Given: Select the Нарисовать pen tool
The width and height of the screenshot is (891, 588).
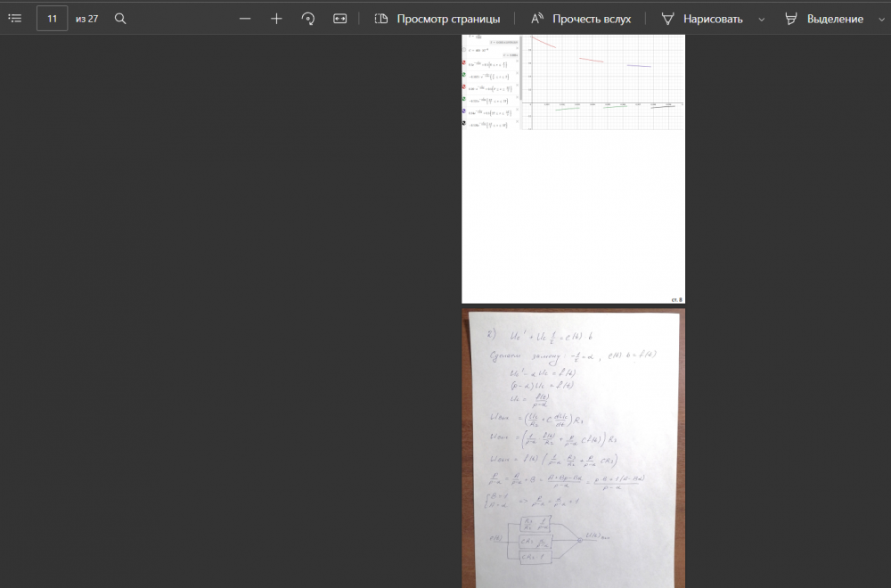Looking at the screenshot, I should (667, 19).
